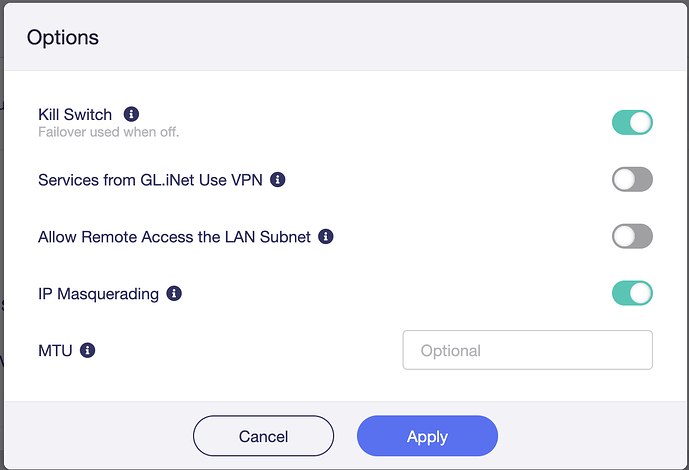Switch off the IP Masquerading toggle
689x470 pixels.
tap(632, 294)
